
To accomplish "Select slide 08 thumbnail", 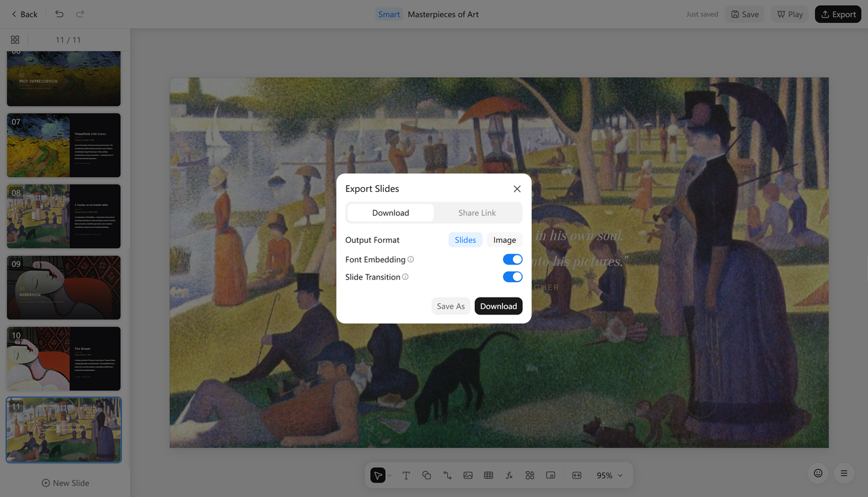I will [x=64, y=216].
